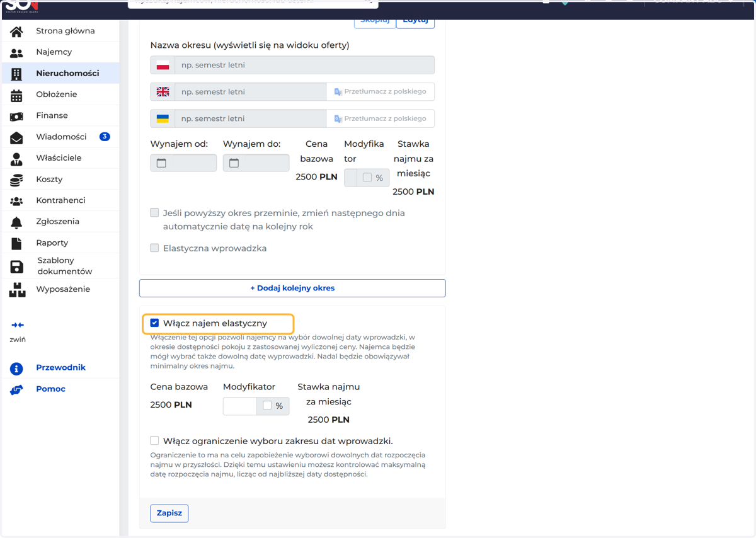
Task: Click 'Przetłumacz z polskiego' in English row
Action: tap(381, 91)
